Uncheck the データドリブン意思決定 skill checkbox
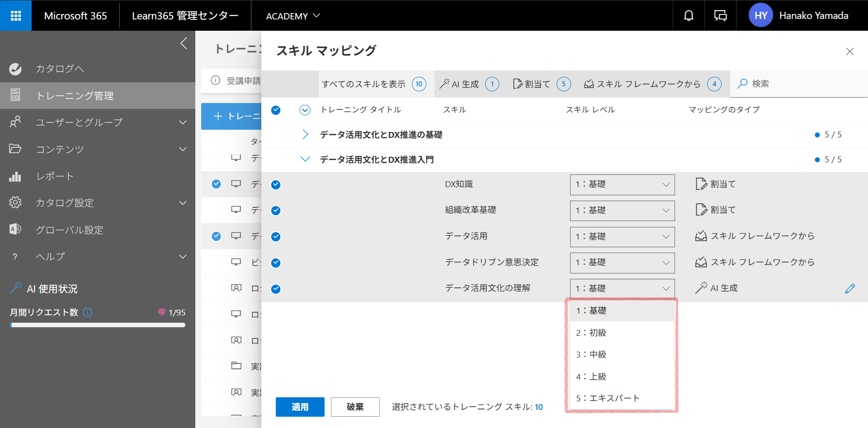The height and width of the screenshot is (428, 868). [x=276, y=263]
